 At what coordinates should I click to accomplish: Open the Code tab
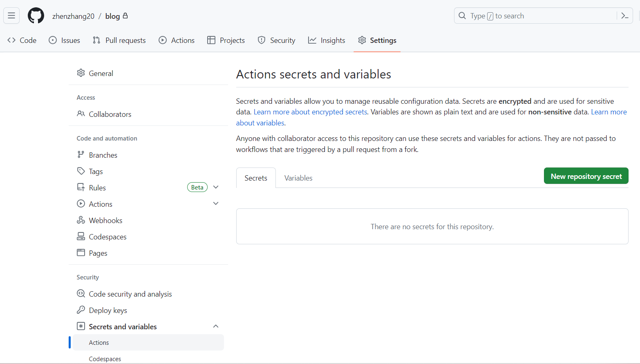(22, 40)
